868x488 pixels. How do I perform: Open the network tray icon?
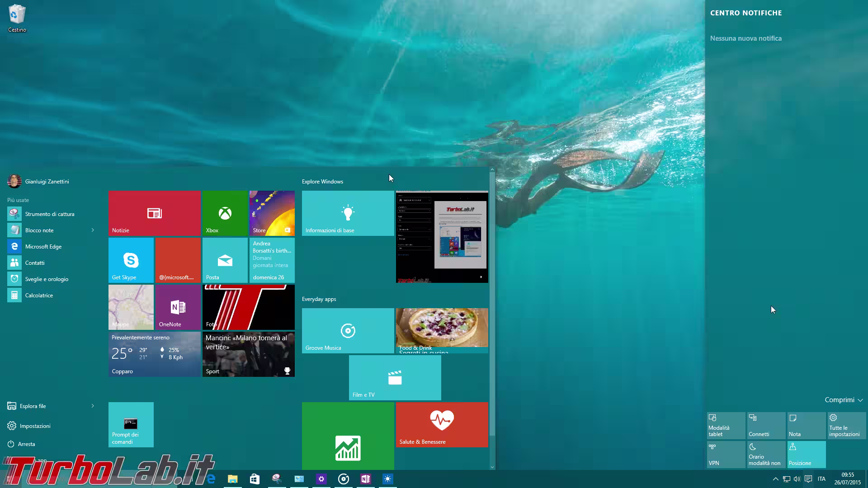click(787, 479)
